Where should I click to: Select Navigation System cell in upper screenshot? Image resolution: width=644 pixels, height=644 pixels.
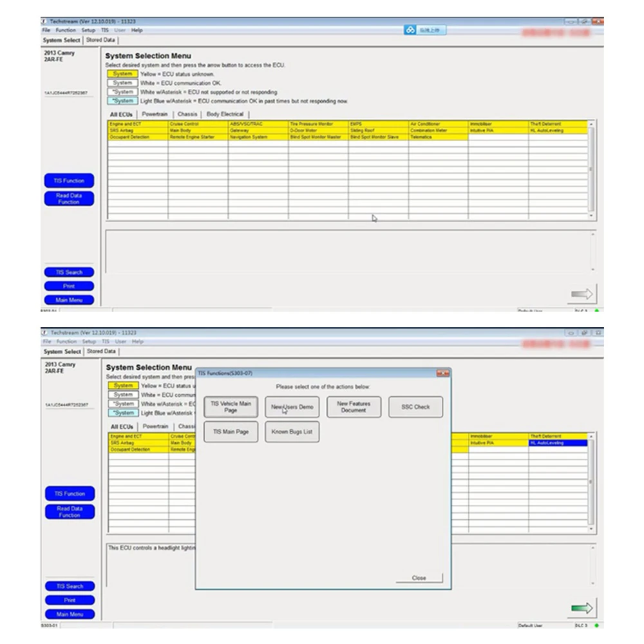pyautogui.click(x=258, y=137)
